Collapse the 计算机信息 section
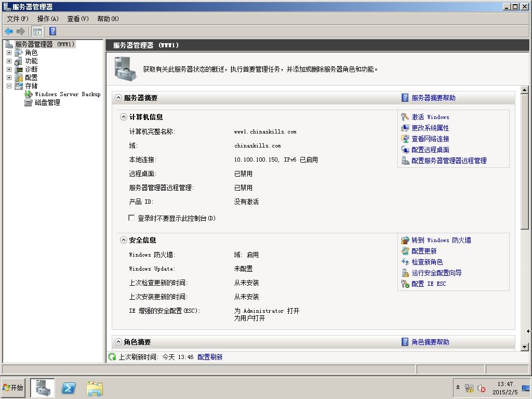This screenshot has width=532, height=399. [x=124, y=117]
